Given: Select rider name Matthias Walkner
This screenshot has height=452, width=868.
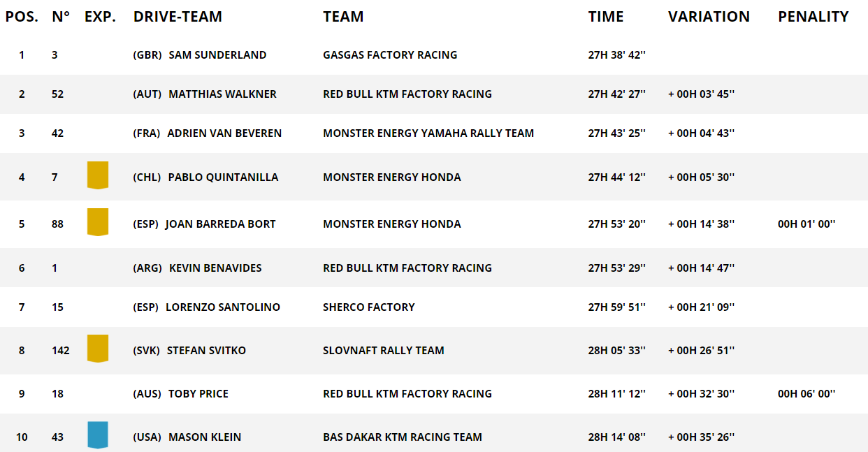Looking at the screenshot, I should [x=222, y=94].
